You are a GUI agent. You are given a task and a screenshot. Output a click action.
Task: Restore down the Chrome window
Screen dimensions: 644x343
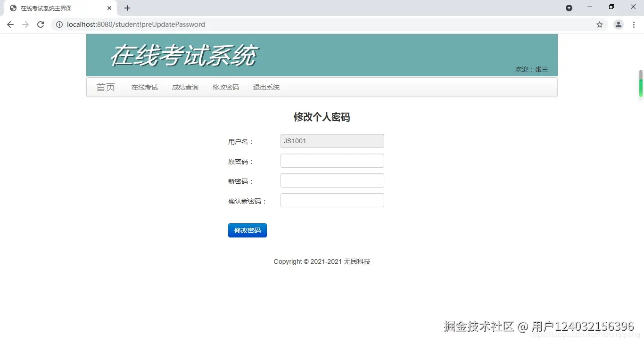(611, 7)
